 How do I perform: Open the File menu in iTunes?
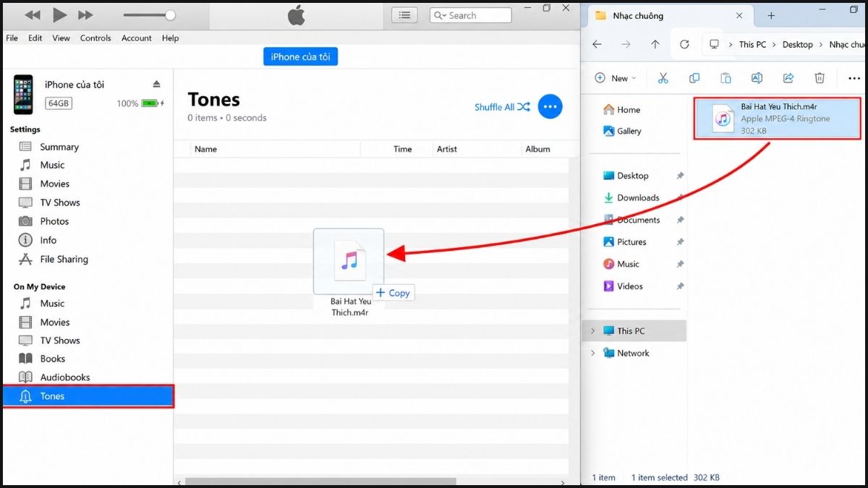(x=12, y=38)
